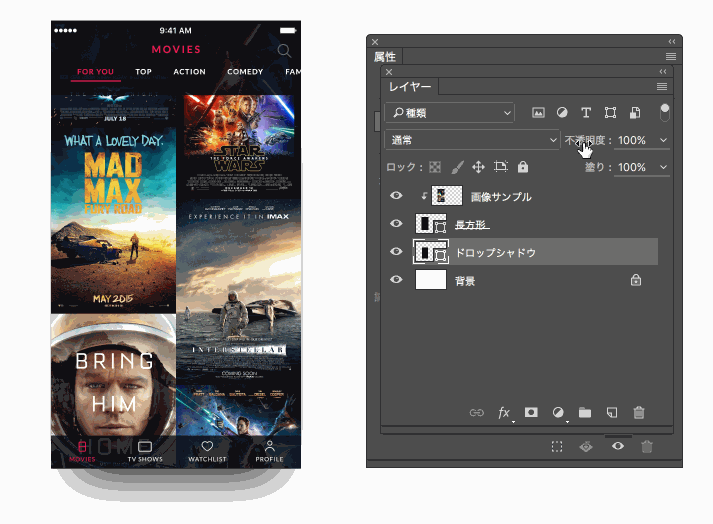The image size is (713, 524).
Task: Open the 種類 filter type dropdown
Action: (450, 113)
